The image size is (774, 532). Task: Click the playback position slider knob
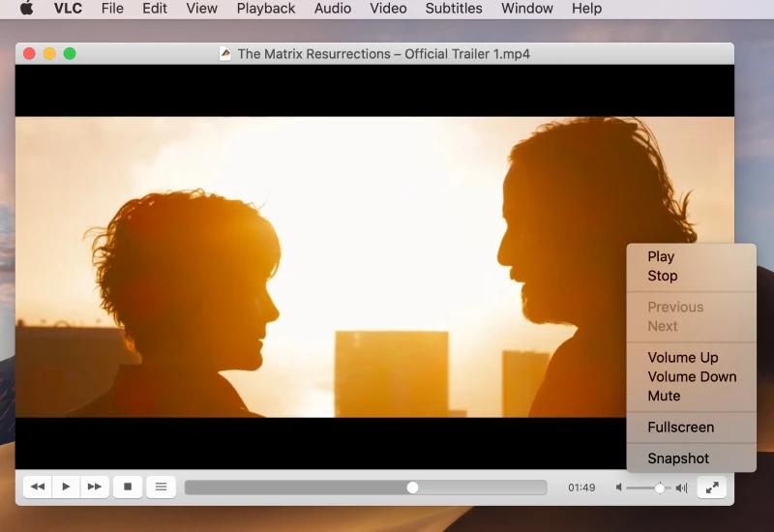tap(413, 488)
